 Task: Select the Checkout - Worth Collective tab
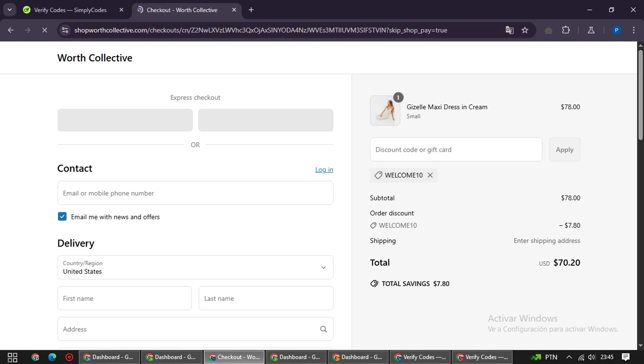[x=182, y=10]
